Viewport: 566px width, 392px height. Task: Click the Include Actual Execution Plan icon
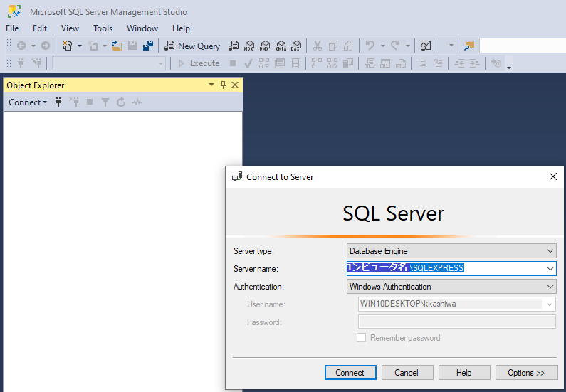coord(317,63)
